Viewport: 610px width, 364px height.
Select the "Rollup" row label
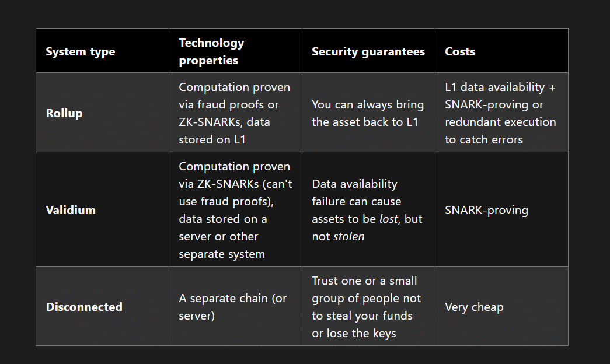point(64,113)
